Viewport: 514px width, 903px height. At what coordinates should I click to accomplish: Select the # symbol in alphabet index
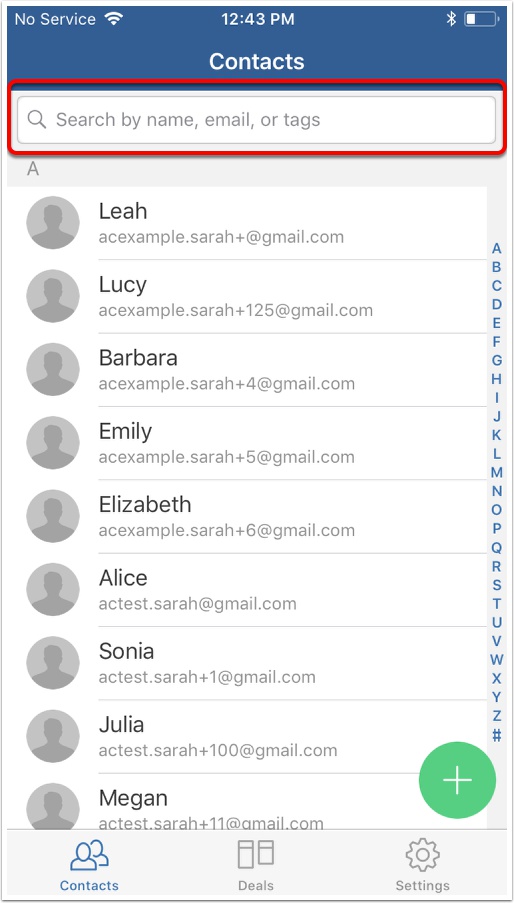pyautogui.click(x=496, y=735)
